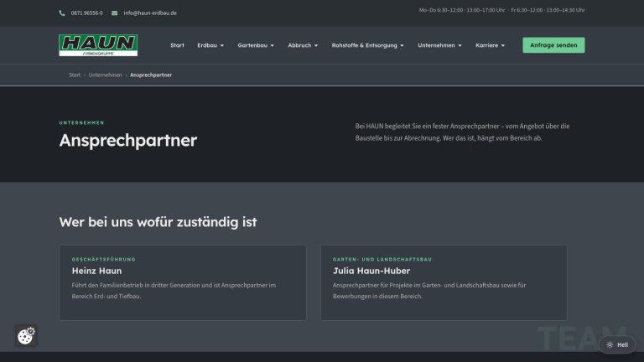The image size is (644, 362).
Task: Click the Ansprechpartner page heading
Action: [128, 141]
